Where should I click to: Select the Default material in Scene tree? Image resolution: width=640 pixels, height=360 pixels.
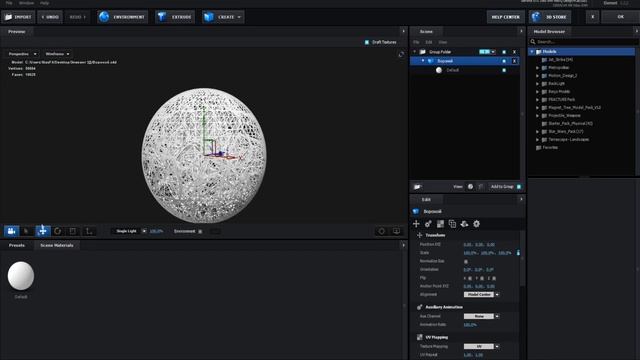point(452,70)
